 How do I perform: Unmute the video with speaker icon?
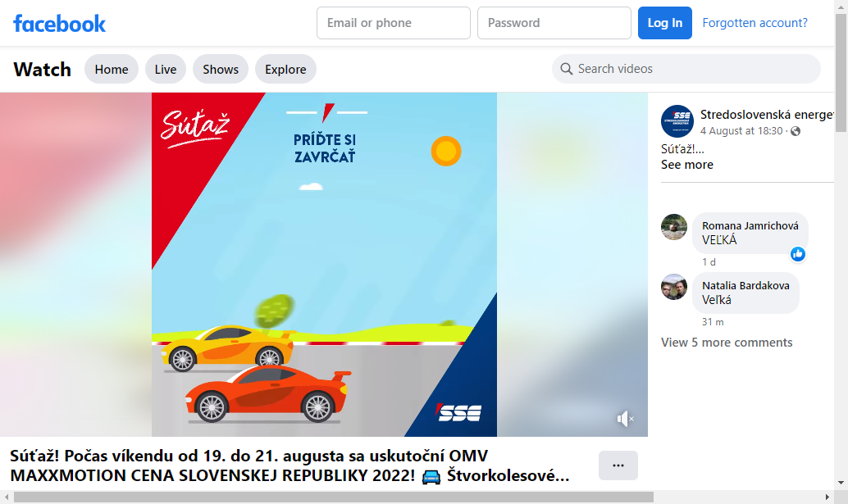coord(625,419)
